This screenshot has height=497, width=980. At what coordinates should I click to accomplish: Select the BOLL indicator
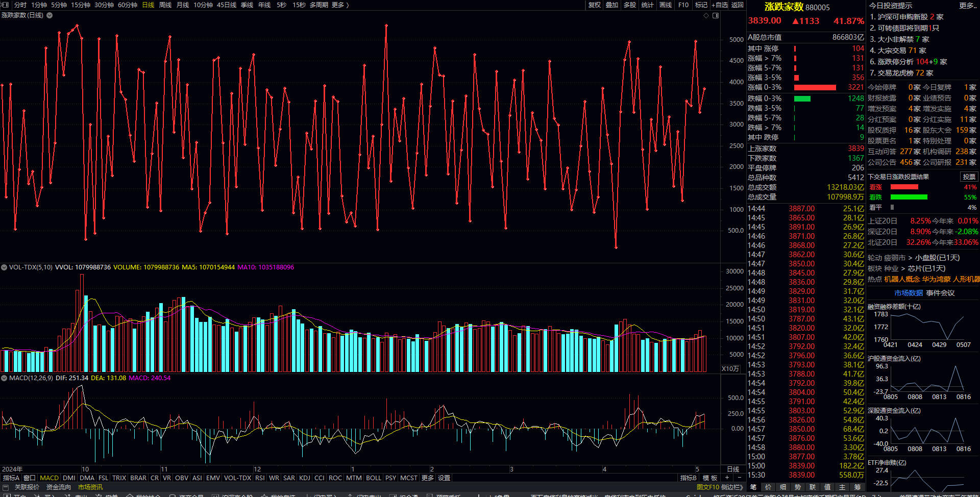point(374,478)
